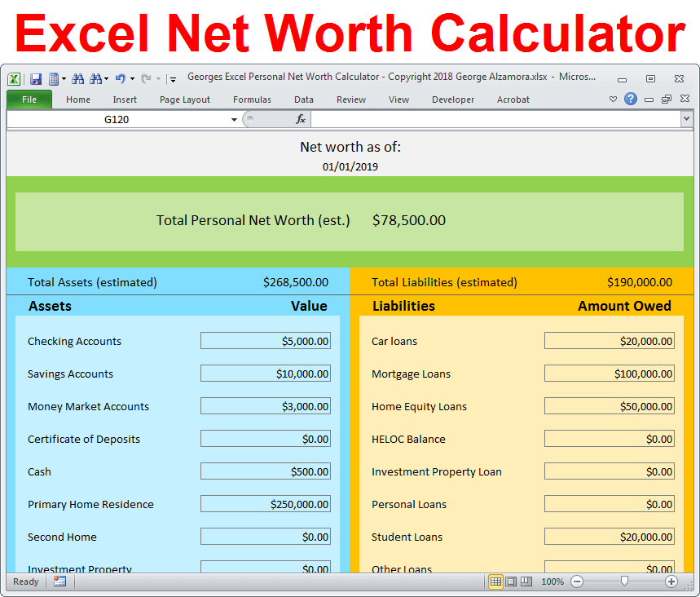Viewport: 700px width, 597px height.
Task: Click the macro record icon beside Ready
Action: tap(59, 582)
